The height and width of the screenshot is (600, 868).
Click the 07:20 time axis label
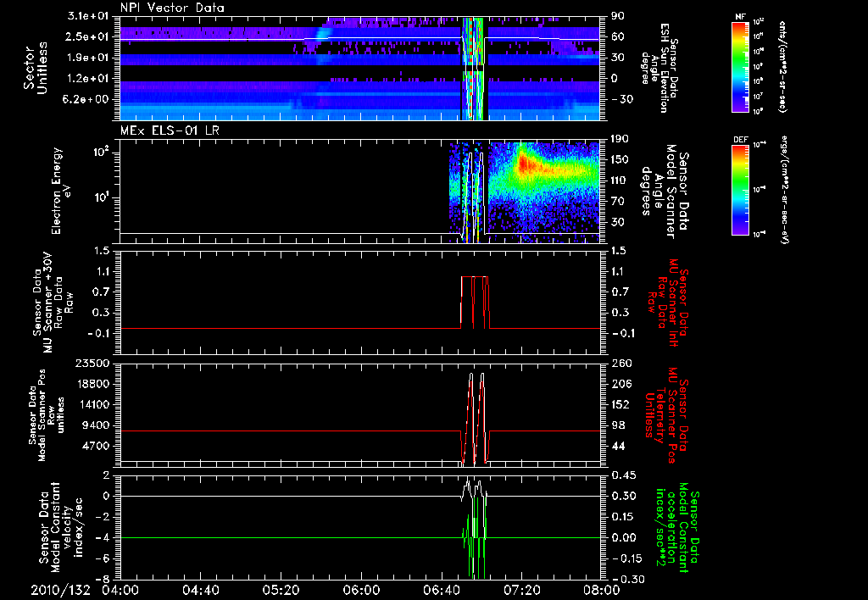[x=521, y=590]
